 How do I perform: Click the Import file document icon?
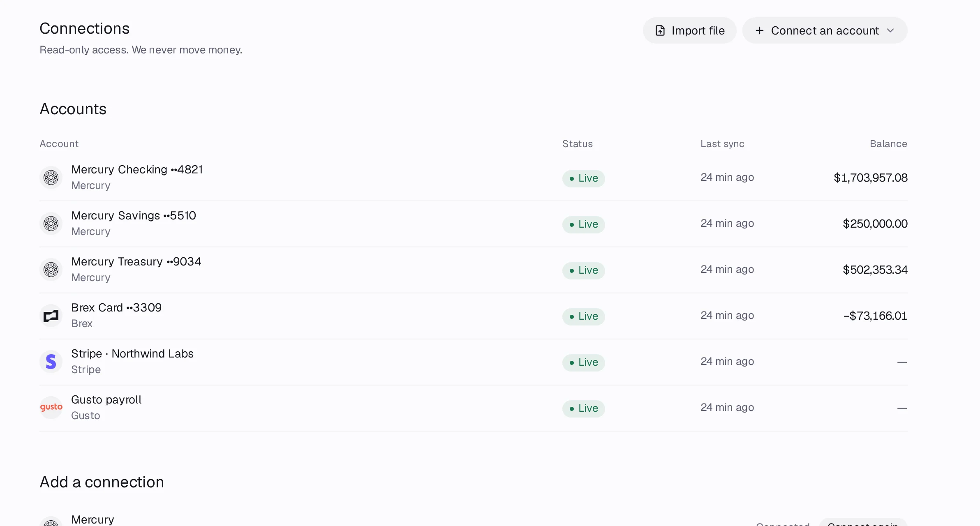pyautogui.click(x=660, y=30)
